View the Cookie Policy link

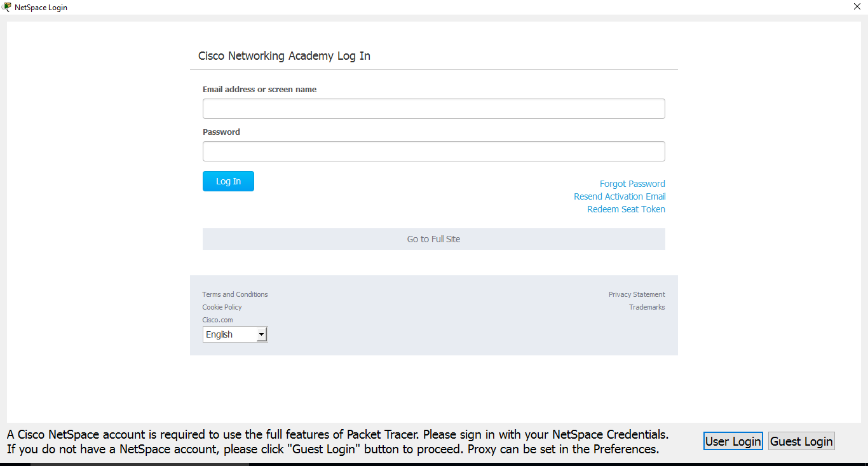click(222, 307)
